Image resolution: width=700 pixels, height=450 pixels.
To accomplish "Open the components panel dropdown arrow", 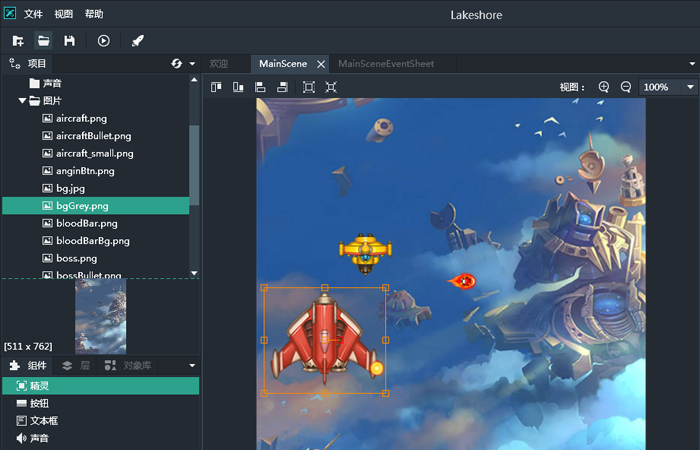I will coord(192,366).
